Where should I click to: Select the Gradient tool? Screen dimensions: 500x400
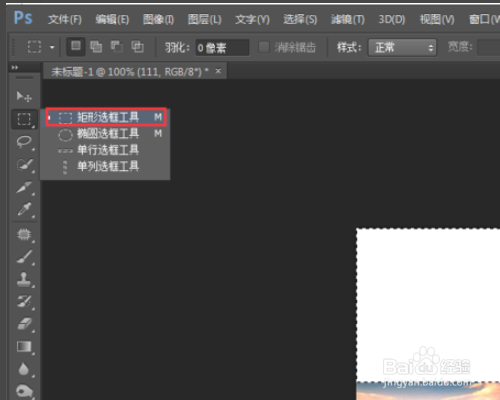(x=24, y=347)
